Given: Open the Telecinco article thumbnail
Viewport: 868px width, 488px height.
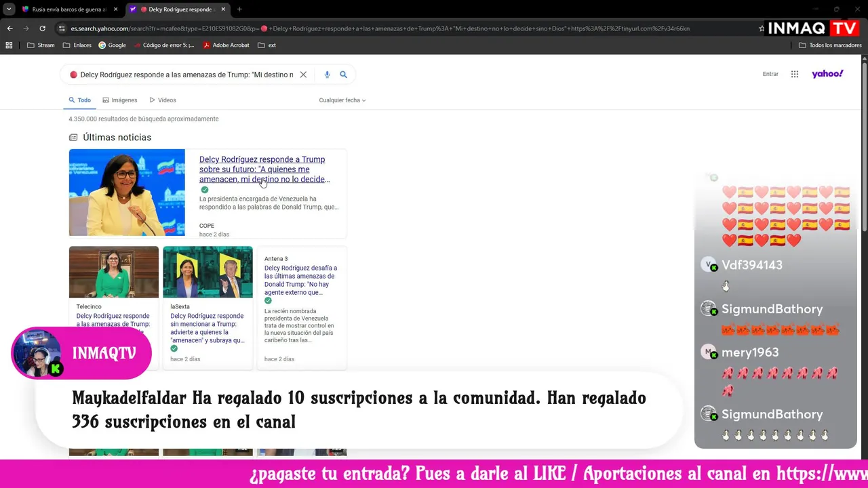Looking at the screenshot, I should [x=114, y=272].
